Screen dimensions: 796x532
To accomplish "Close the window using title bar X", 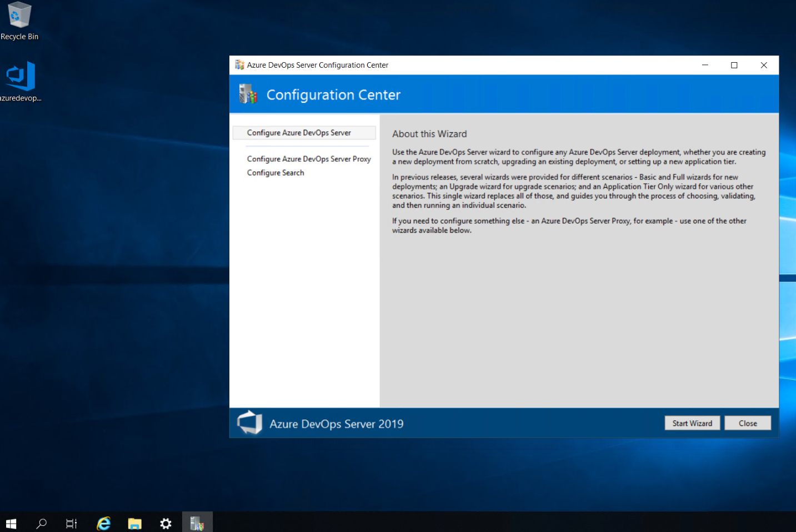I will click(x=764, y=65).
